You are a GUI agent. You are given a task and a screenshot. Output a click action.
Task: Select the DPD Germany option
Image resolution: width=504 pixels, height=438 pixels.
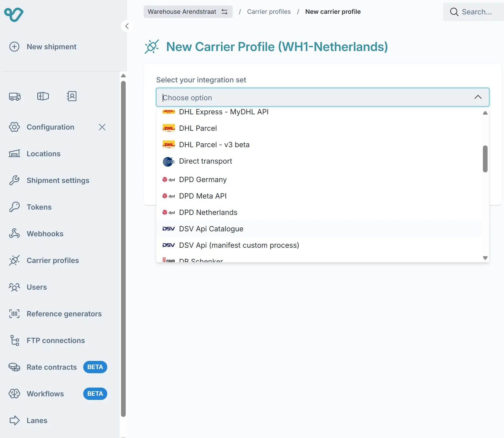pyautogui.click(x=319, y=179)
